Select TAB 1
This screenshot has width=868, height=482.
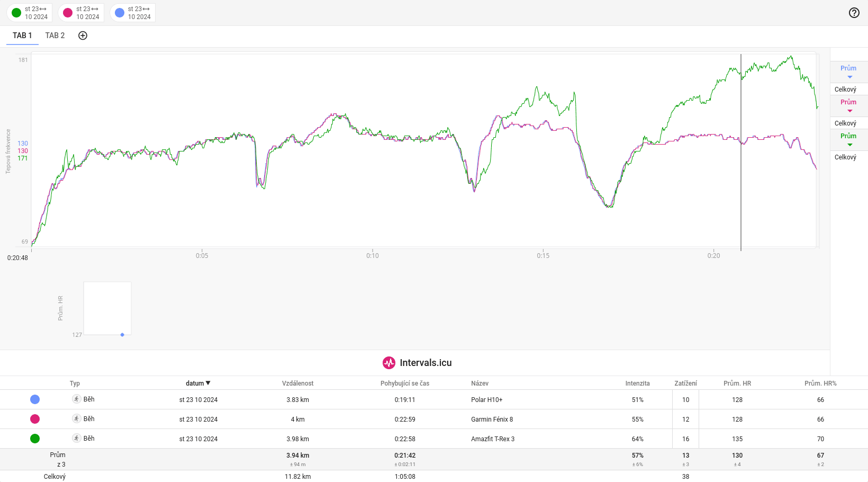22,35
